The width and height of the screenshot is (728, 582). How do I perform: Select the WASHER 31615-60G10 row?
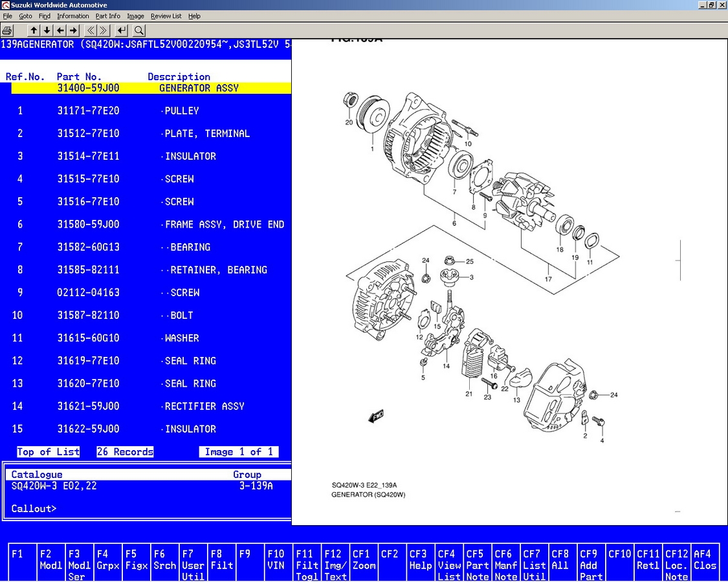[x=151, y=338]
